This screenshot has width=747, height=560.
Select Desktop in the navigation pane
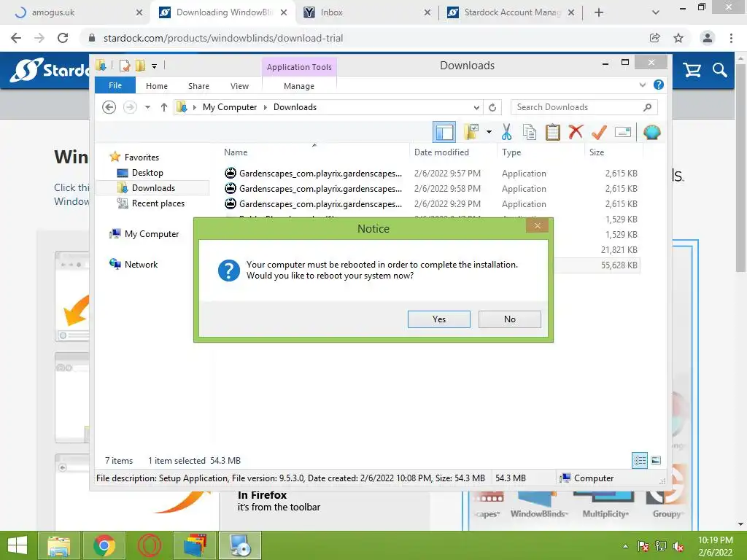click(147, 172)
